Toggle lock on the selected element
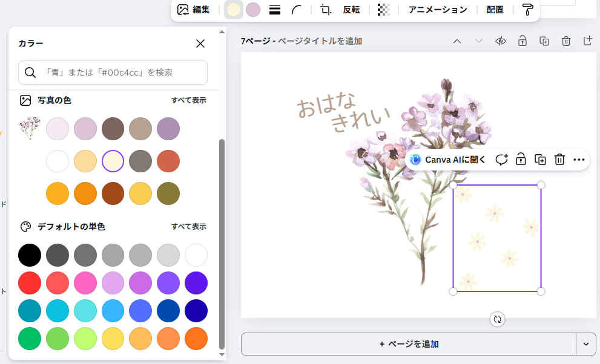600x364 pixels. click(x=520, y=160)
